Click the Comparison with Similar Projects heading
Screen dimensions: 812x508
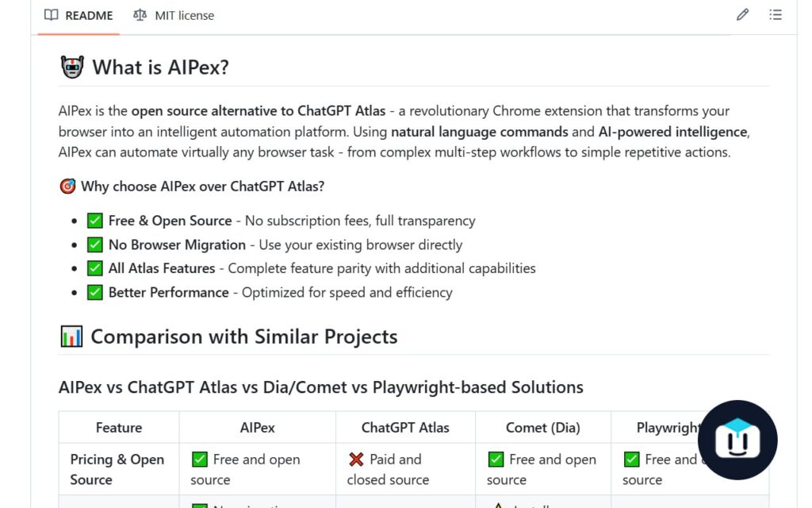point(243,337)
